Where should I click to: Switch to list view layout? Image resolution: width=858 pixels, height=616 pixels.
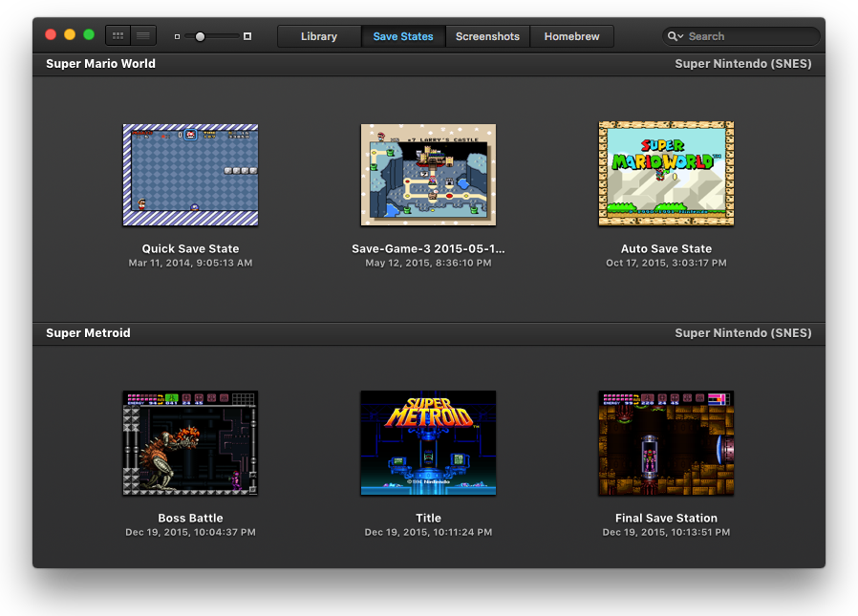[x=143, y=35]
